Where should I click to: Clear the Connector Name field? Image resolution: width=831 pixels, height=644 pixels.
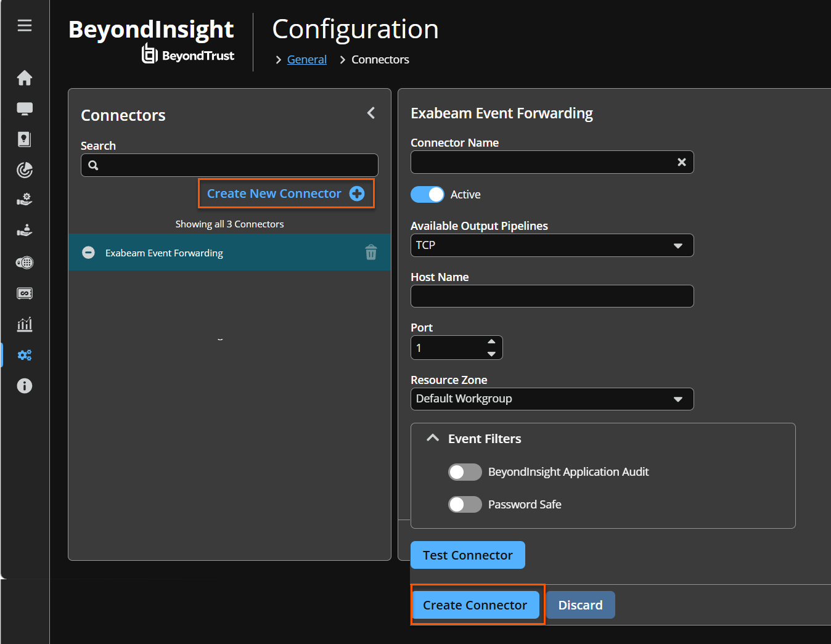tap(682, 162)
